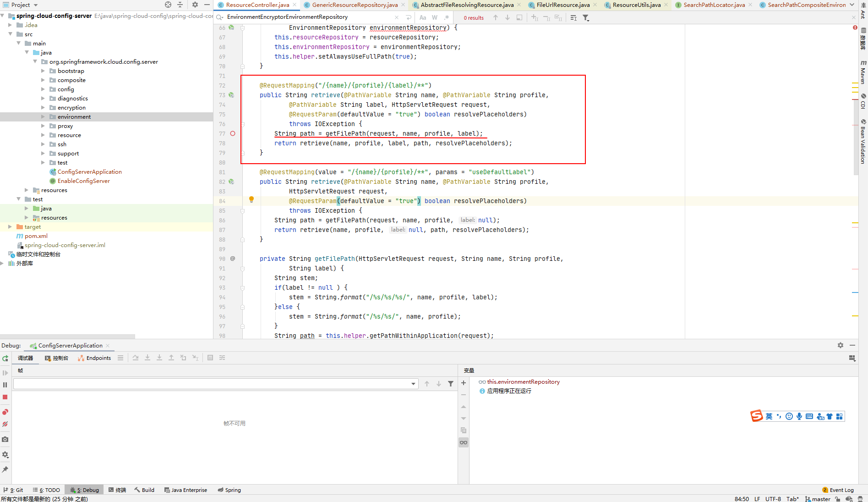The image size is (868, 502).
Task: Expand the .idea folder
Action: [x=10, y=25]
